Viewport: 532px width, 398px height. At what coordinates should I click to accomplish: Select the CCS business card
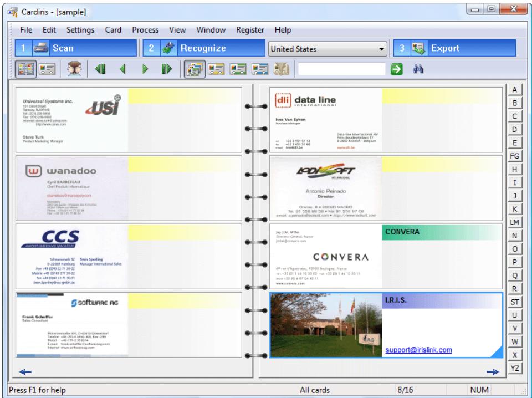129,257
